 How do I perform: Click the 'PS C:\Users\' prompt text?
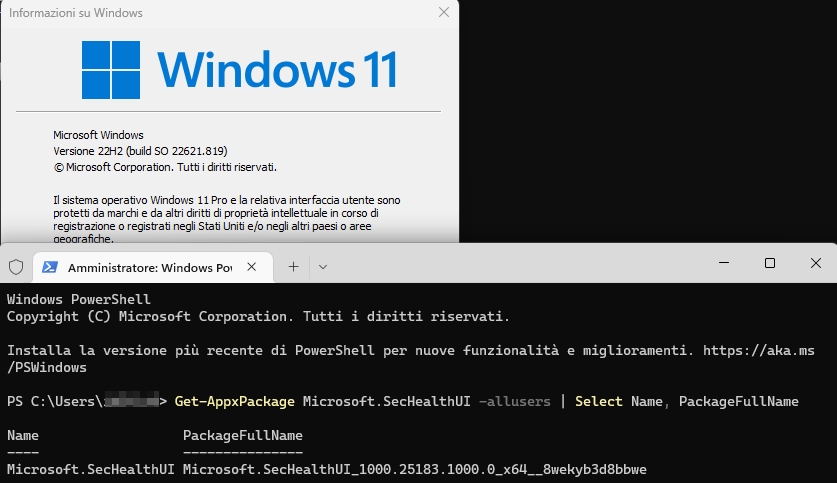[56, 401]
